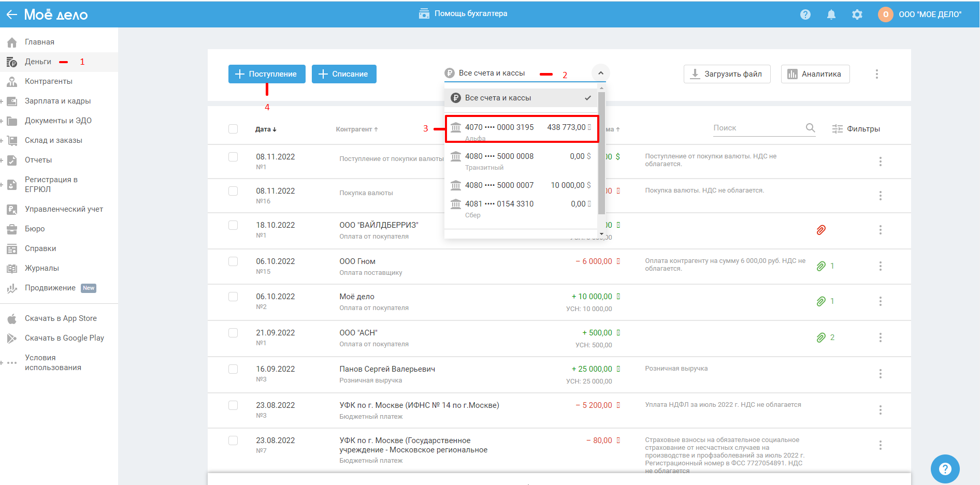This screenshot has width=980, height=485.
Task: Check the Панов Сергей Валерьевич row checkbox
Action: pos(233,369)
